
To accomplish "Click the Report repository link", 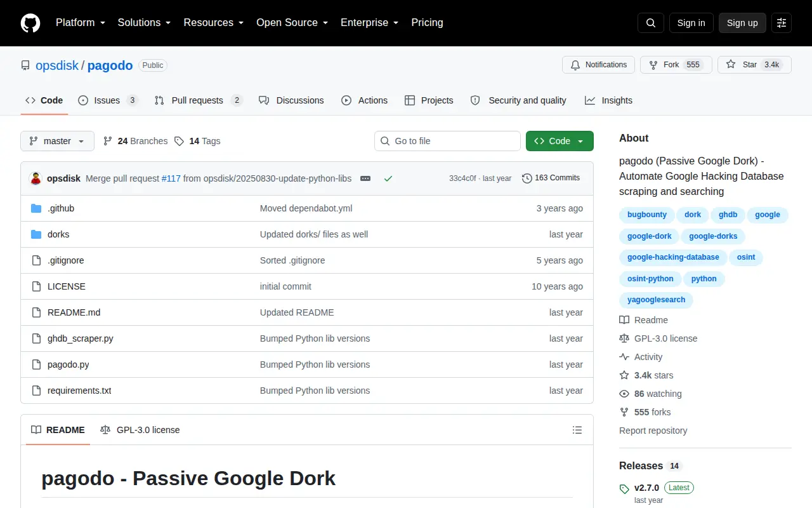I will tap(653, 431).
